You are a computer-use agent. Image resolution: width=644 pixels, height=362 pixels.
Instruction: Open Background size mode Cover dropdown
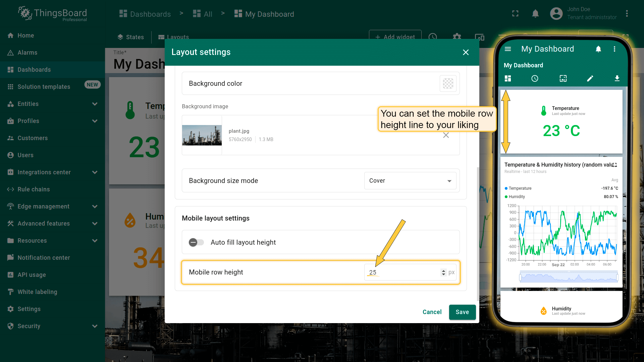pos(410,181)
